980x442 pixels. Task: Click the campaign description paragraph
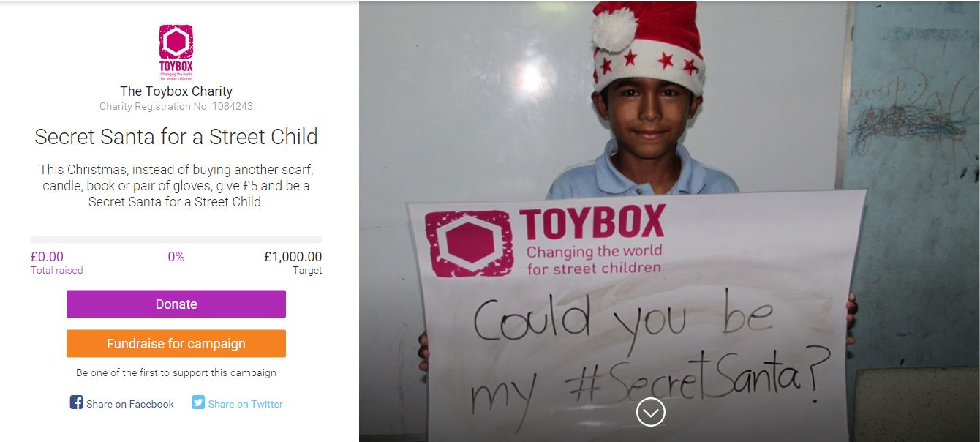pos(176,186)
